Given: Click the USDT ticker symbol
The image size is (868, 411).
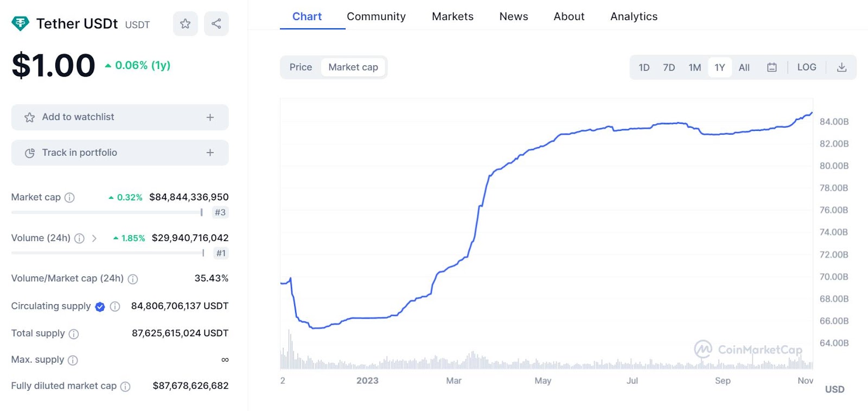Looking at the screenshot, I should [x=137, y=24].
